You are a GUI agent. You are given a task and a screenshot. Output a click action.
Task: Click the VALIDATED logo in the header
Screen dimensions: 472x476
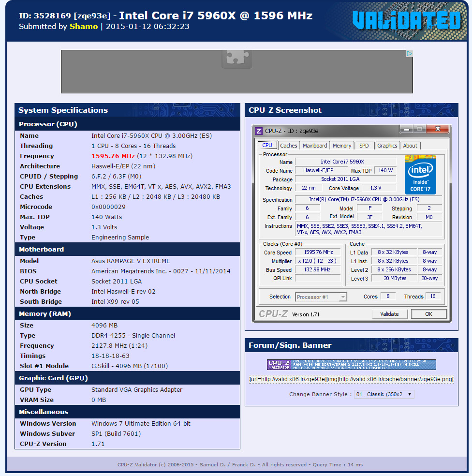pyautogui.click(x=406, y=21)
